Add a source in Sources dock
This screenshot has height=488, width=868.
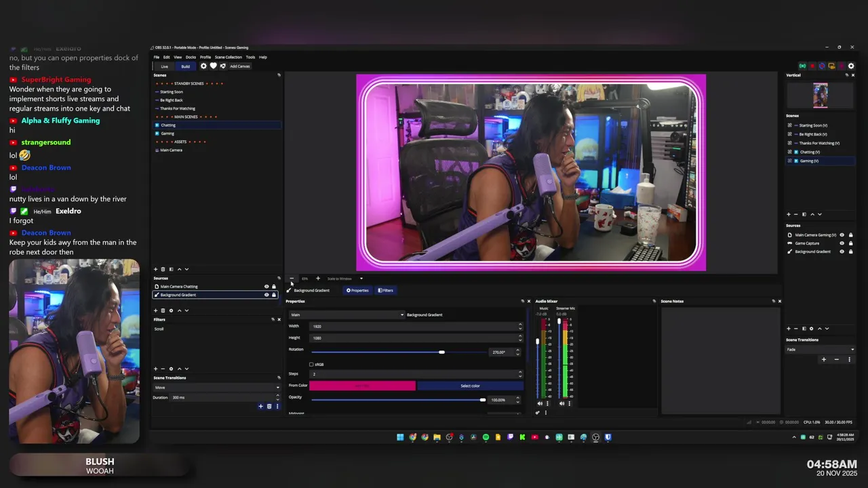pyautogui.click(x=155, y=310)
